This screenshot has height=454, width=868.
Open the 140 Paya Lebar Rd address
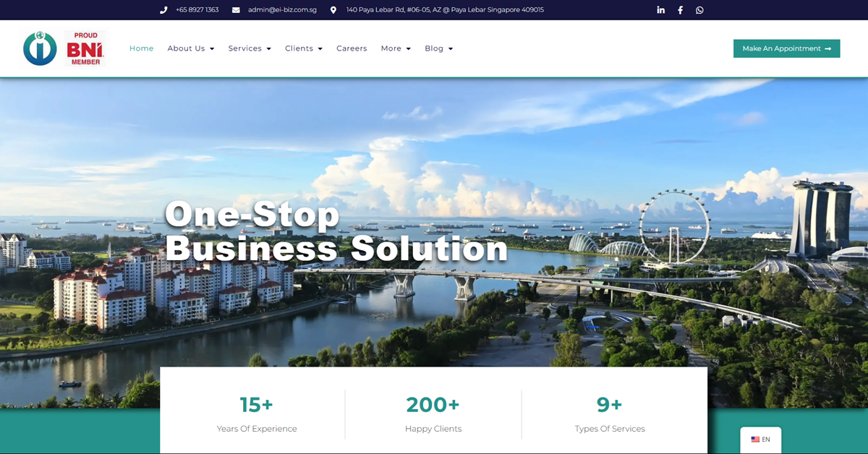tap(445, 10)
